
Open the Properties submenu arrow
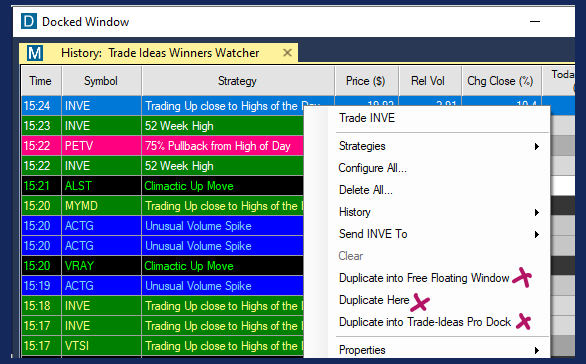click(x=537, y=350)
